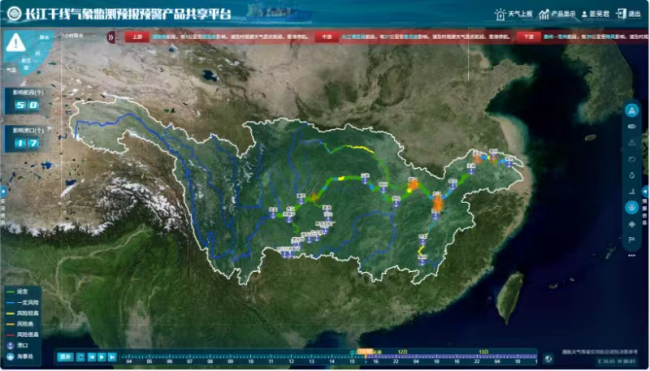The image size is (650, 371).
Task: Click the orange current-time marker on timeline
Action: click(x=365, y=352)
